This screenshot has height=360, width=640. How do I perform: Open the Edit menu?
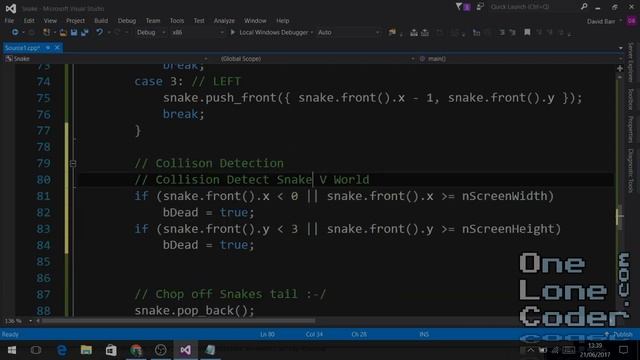(29, 20)
